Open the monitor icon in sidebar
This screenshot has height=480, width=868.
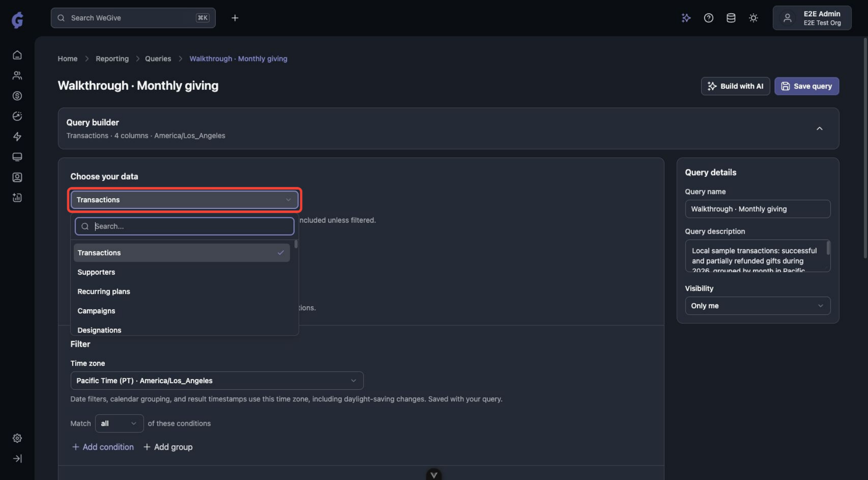[x=17, y=157]
